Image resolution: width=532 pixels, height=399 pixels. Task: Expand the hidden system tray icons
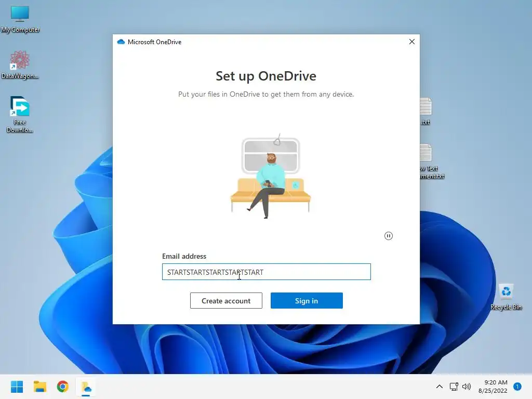point(440,387)
